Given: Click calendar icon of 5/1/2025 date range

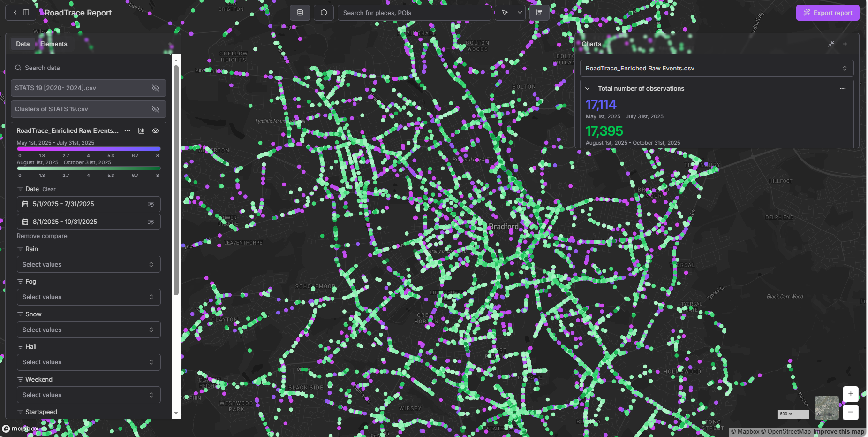Looking at the screenshot, I should tap(25, 204).
